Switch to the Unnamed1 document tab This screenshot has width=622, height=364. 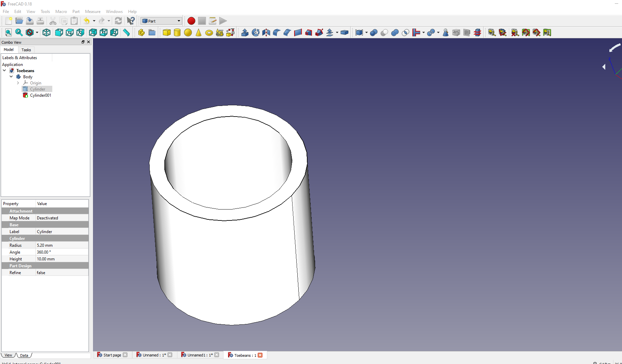(200, 355)
